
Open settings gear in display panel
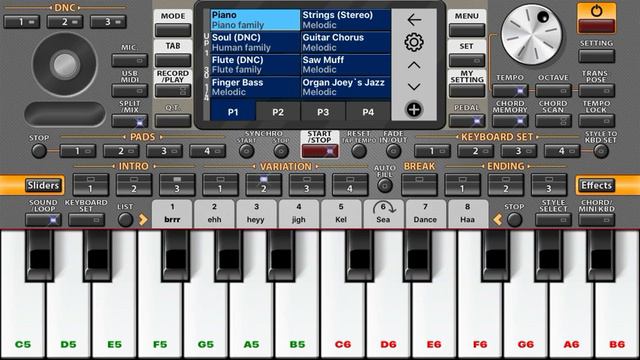point(414,42)
